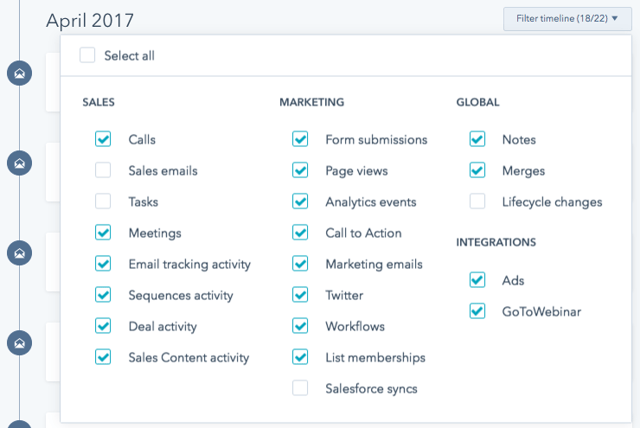Click the fourth timeline event icon
The image size is (640, 428).
pos(18,343)
